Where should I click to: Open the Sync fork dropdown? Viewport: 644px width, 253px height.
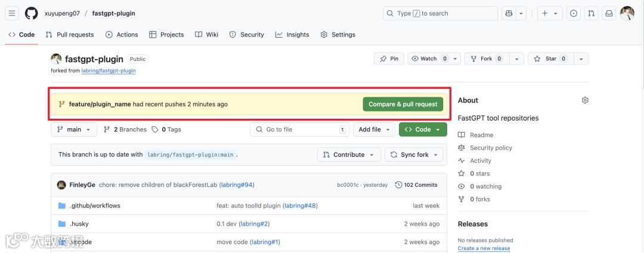tap(414, 155)
